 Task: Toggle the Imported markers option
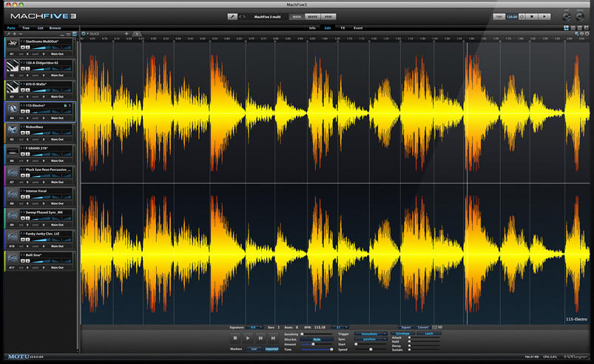click(272, 348)
